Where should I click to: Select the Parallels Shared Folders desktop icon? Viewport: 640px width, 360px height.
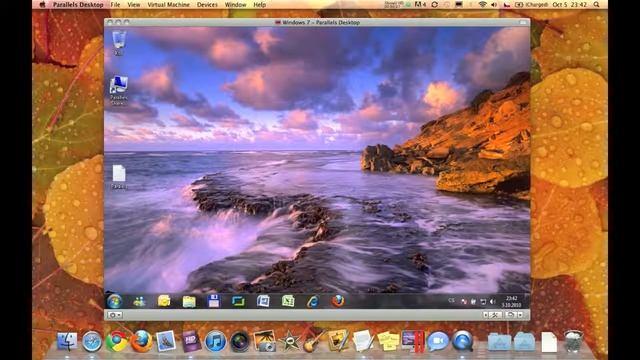click(119, 91)
